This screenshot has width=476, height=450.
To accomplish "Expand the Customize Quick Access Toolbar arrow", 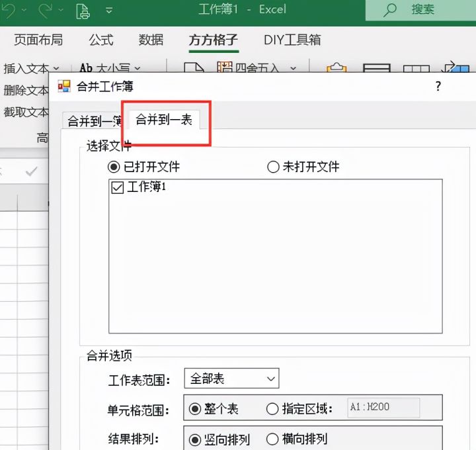I will 109,11.
